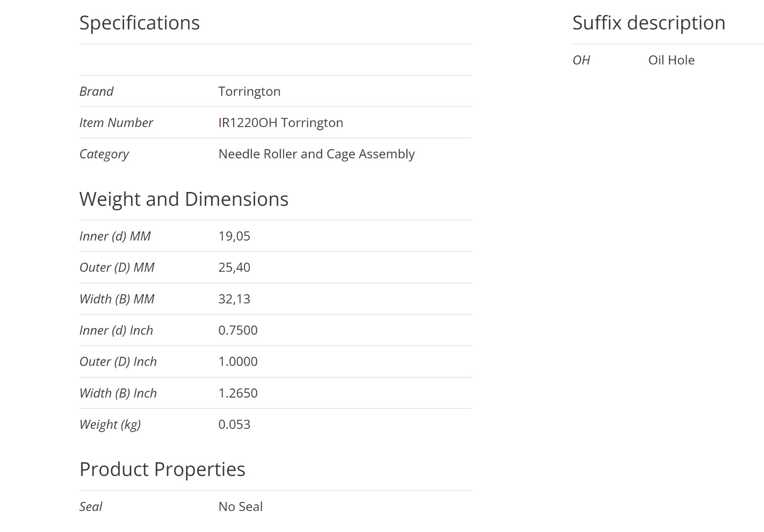Click the Suffix description heading
The height and width of the screenshot is (532, 764).
pyautogui.click(x=649, y=23)
